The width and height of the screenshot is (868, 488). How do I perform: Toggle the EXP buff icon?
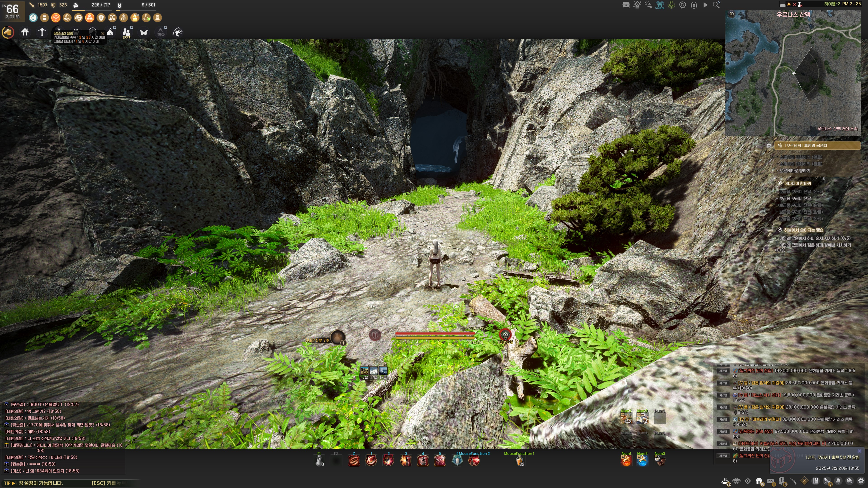pyautogui.click(x=124, y=18)
